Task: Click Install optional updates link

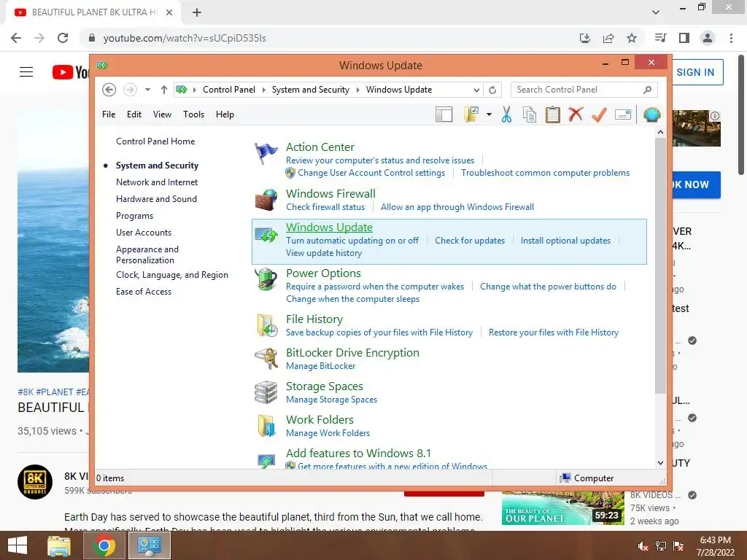Action: pos(565,241)
